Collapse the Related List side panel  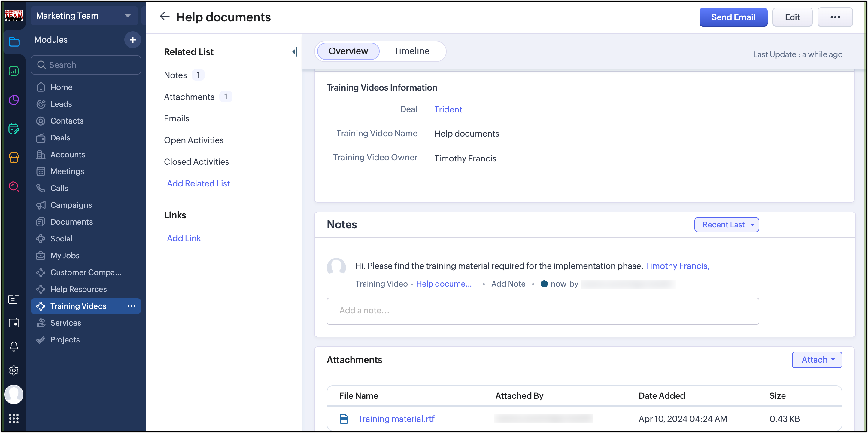coord(295,52)
